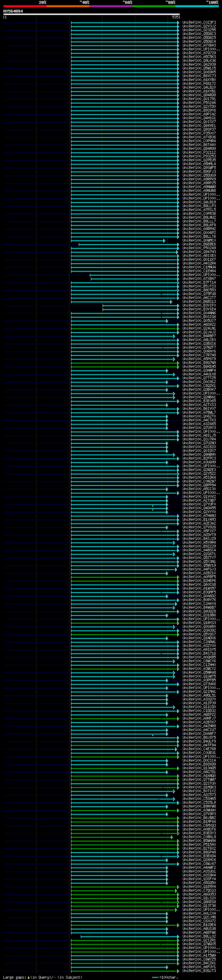Open hit UniRef100_Q5D6C4
The height and width of the screenshot is (980, 222).
tap(199, 41)
